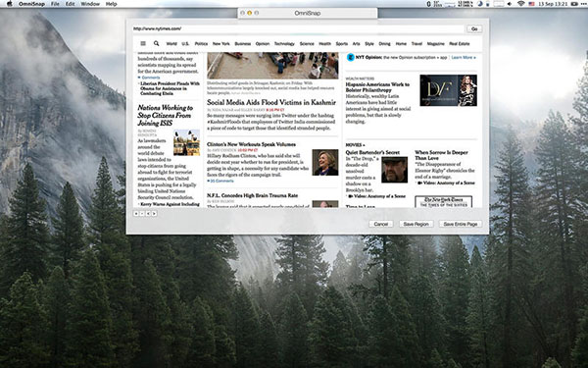Click the DVF advertisement image
Screen dimensions: 588x368
(x=449, y=90)
